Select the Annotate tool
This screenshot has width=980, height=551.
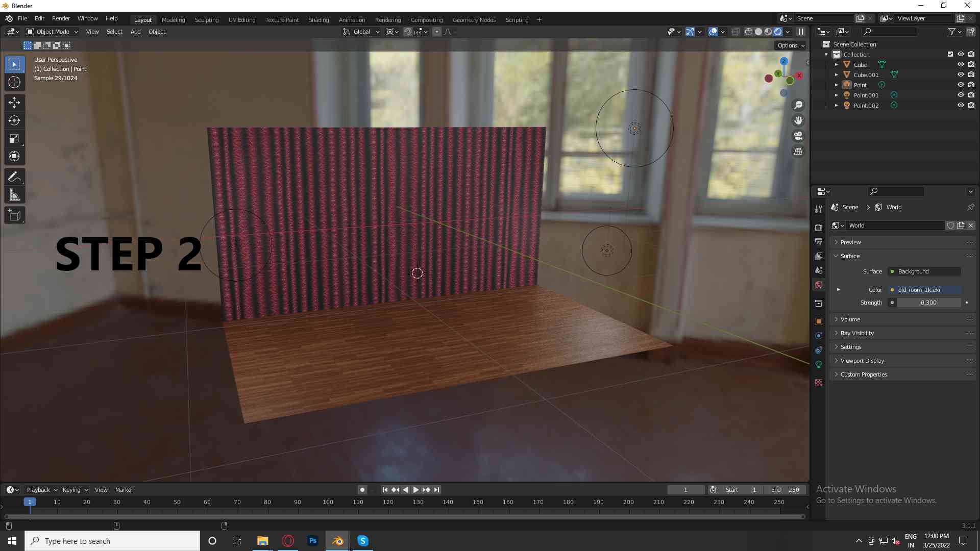point(14,177)
